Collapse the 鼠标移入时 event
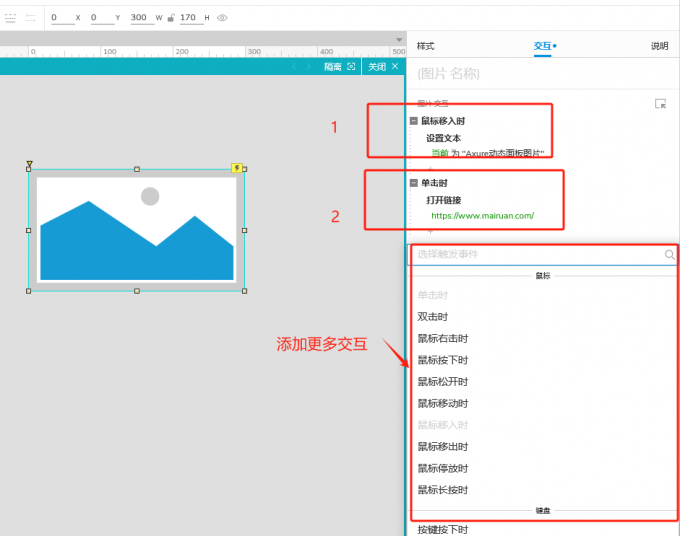The image size is (680, 536). click(414, 121)
